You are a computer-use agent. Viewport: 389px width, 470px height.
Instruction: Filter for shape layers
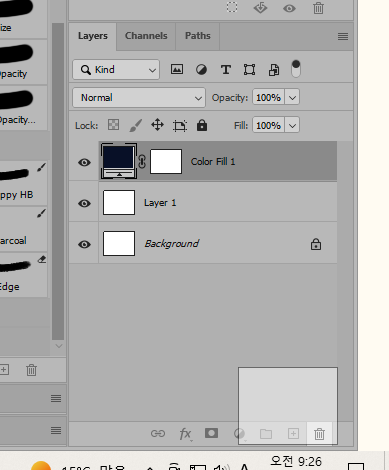[x=249, y=70]
